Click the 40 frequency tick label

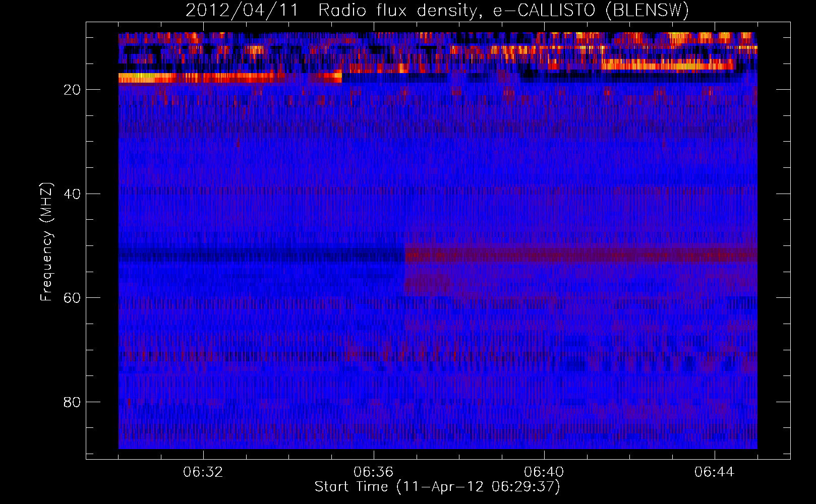point(72,194)
